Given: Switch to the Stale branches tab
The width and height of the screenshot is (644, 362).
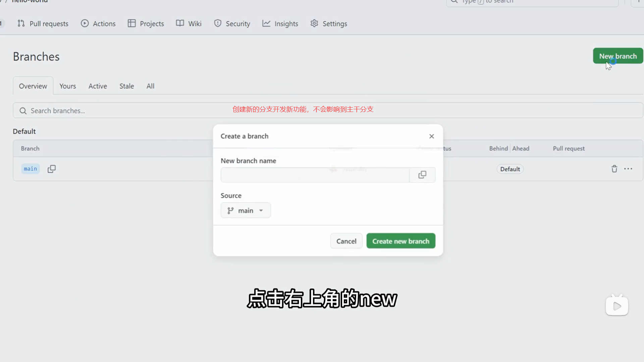Looking at the screenshot, I should point(126,86).
